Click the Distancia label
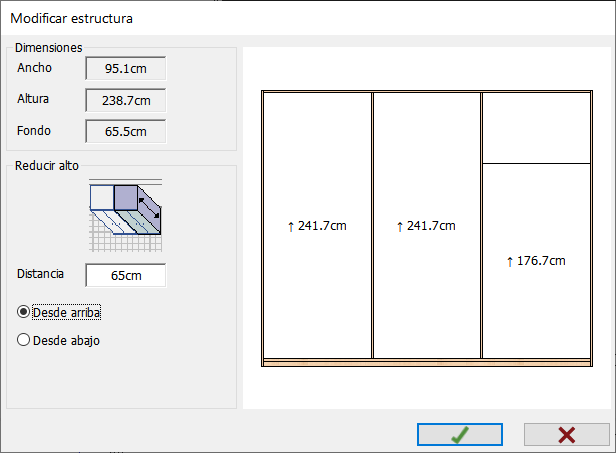This screenshot has height=453, width=616. pyautogui.click(x=40, y=273)
